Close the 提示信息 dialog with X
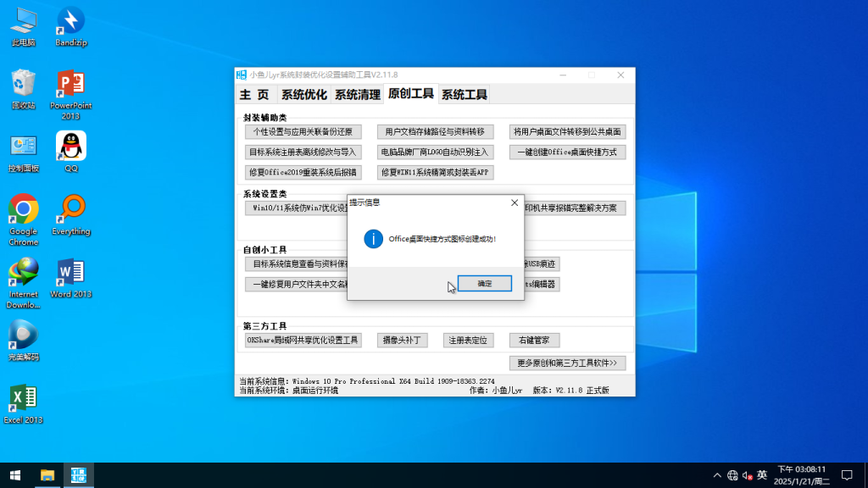This screenshot has height=488, width=868. click(514, 202)
